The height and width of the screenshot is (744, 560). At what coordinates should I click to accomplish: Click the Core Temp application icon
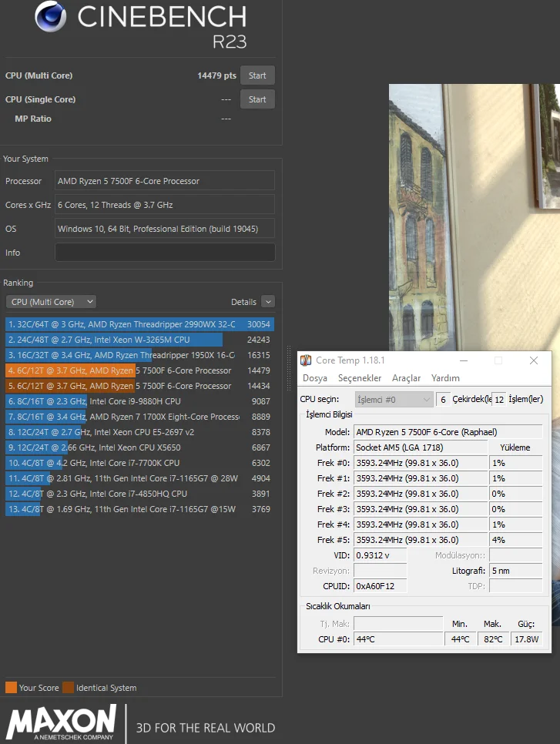306,360
